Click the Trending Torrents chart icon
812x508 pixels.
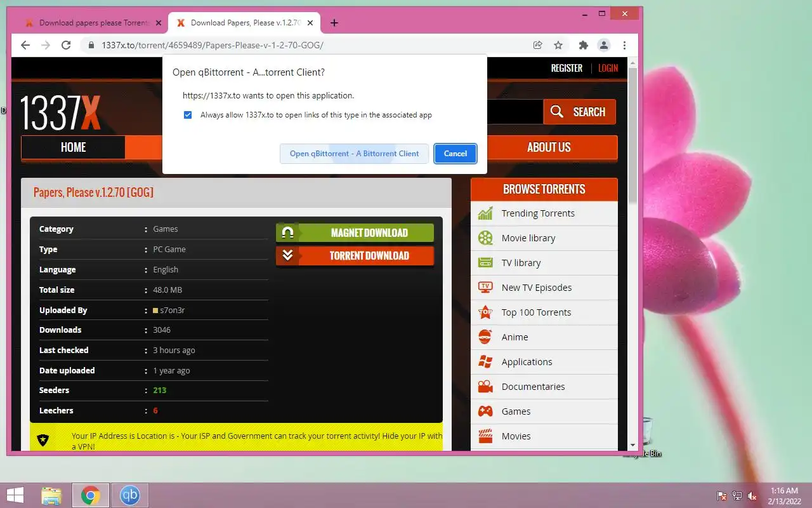[485, 213]
